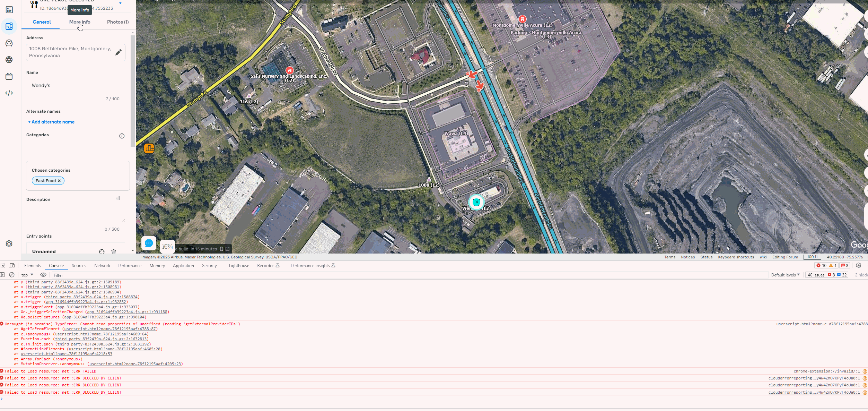Expand the Default levels dropdown
Viewport: 868px width, 411px height.
(785, 275)
